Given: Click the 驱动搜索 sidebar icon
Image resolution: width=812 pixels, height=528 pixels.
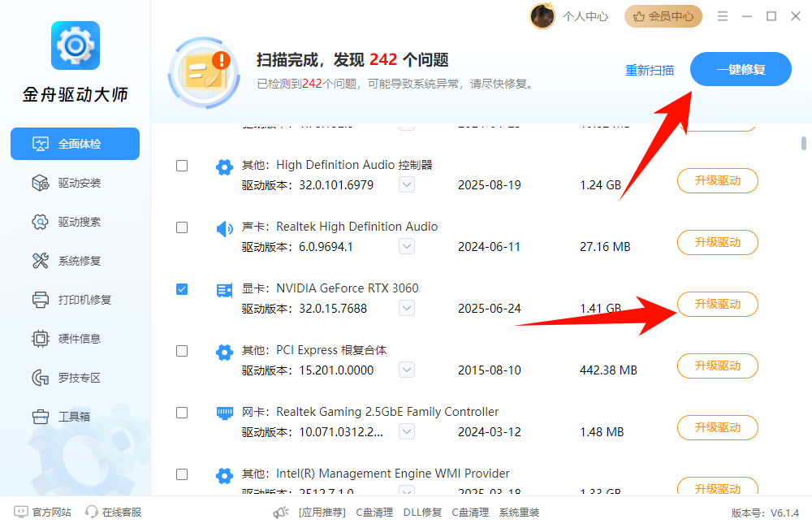Looking at the screenshot, I should (40, 222).
